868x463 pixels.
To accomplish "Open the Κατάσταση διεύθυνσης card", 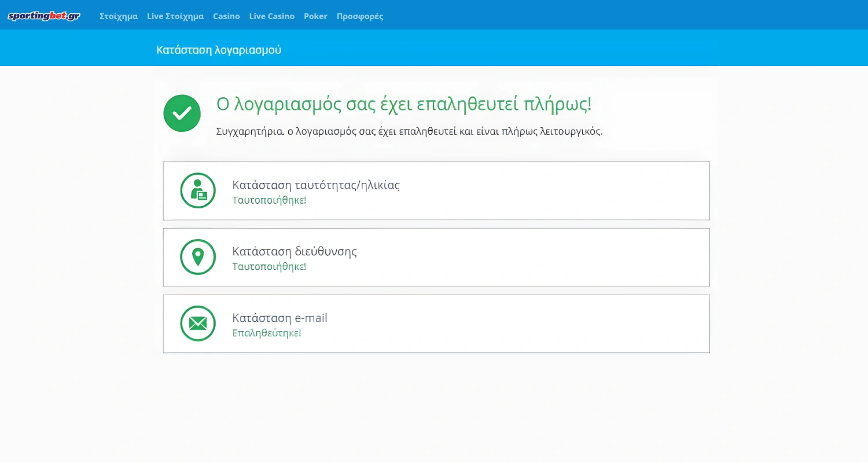I will tap(436, 257).
